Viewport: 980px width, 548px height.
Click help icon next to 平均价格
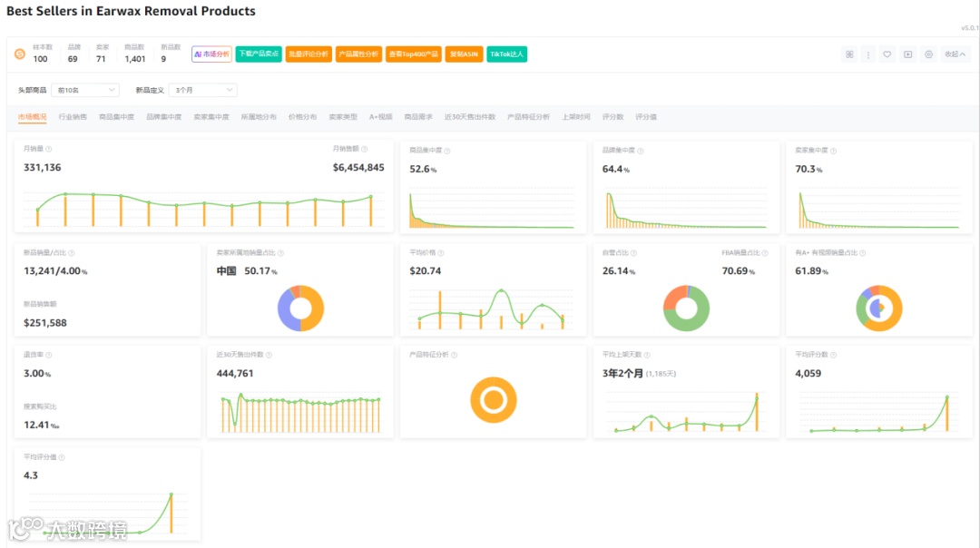(x=441, y=253)
